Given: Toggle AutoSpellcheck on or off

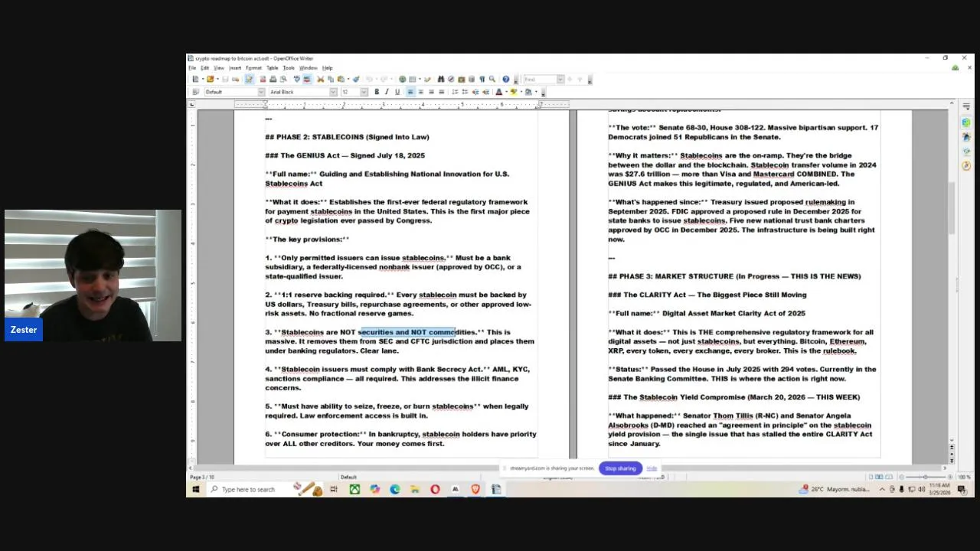Looking at the screenshot, I should pos(307,79).
